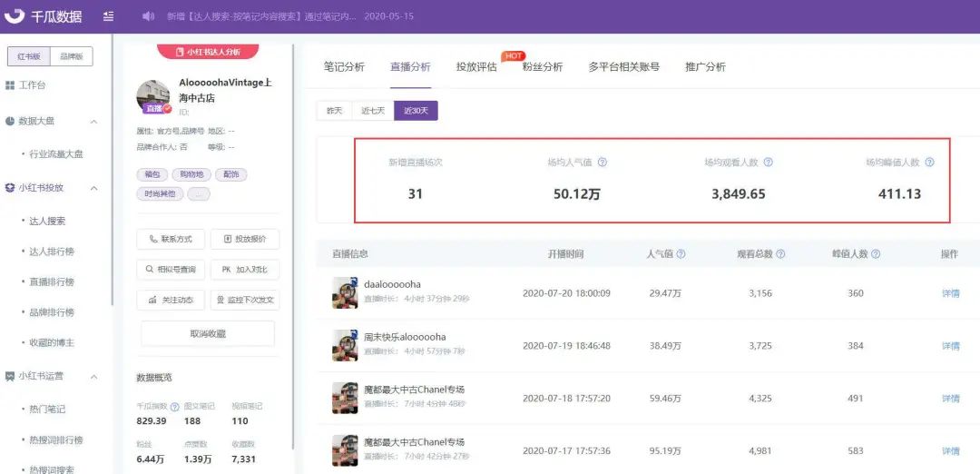This screenshot has width=980, height=474.
Task: Click the 联系方式 button
Action: [171, 239]
